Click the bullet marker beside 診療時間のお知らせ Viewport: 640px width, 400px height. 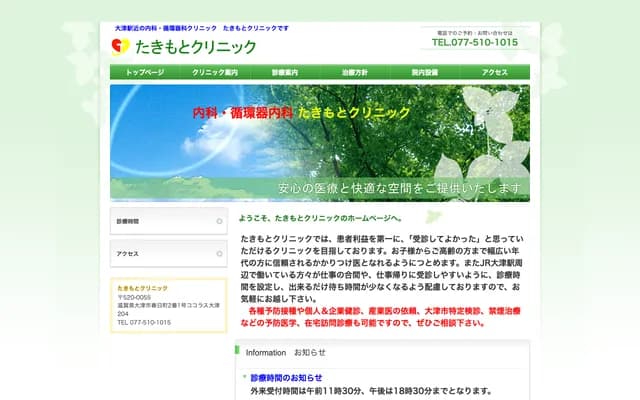tap(245, 378)
